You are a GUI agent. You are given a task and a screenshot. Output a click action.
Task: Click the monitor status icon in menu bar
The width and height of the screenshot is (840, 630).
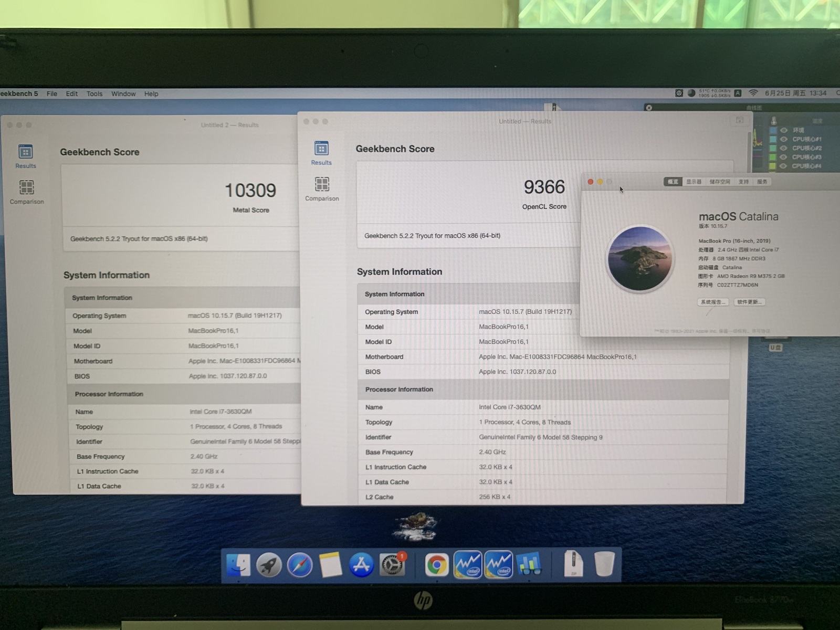[679, 93]
